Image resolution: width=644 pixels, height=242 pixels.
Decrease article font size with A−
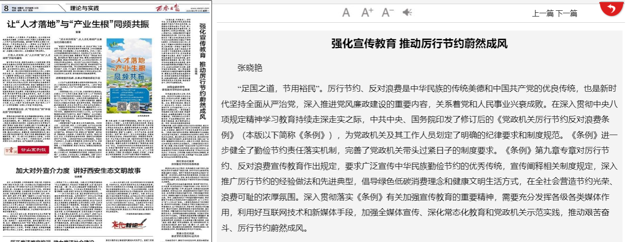pos(387,12)
